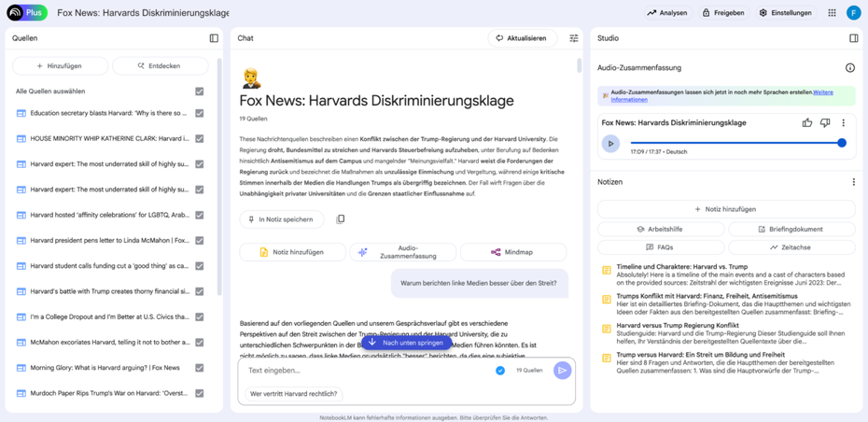Uncheck 'Harvard student calls funding cut' source
This screenshot has height=422, width=868.
coord(200,266)
